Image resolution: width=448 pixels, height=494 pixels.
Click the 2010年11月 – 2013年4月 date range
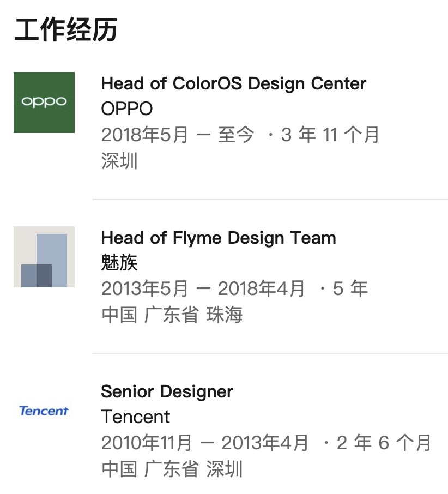204,443
